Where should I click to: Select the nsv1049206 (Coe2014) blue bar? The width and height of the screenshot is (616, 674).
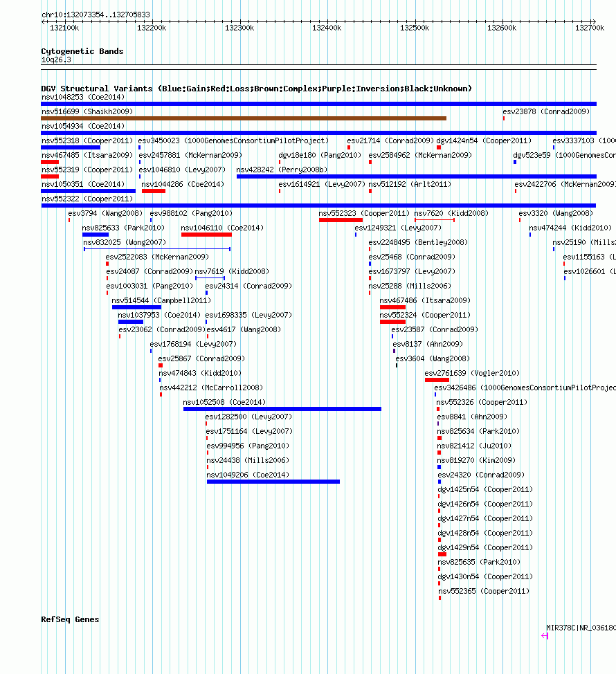(273, 482)
